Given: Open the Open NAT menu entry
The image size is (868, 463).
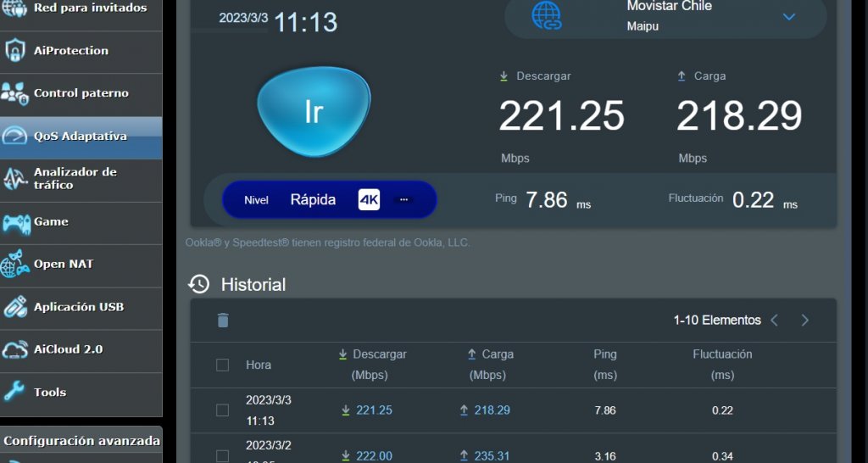Looking at the screenshot, I should pyautogui.click(x=81, y=265).
